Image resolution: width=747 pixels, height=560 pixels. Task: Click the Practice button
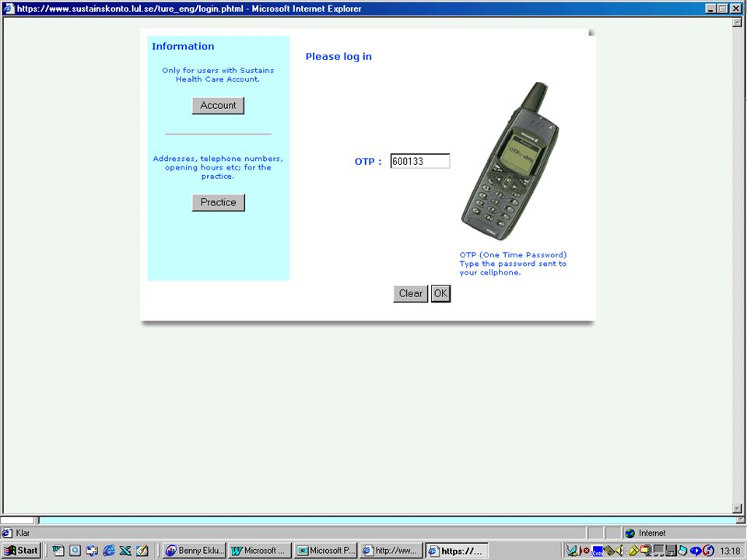(218, 202)
